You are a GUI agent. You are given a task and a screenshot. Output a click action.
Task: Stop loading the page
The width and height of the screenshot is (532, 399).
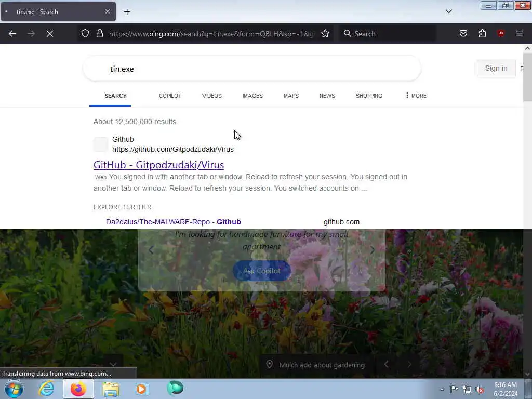coord(49,34)
